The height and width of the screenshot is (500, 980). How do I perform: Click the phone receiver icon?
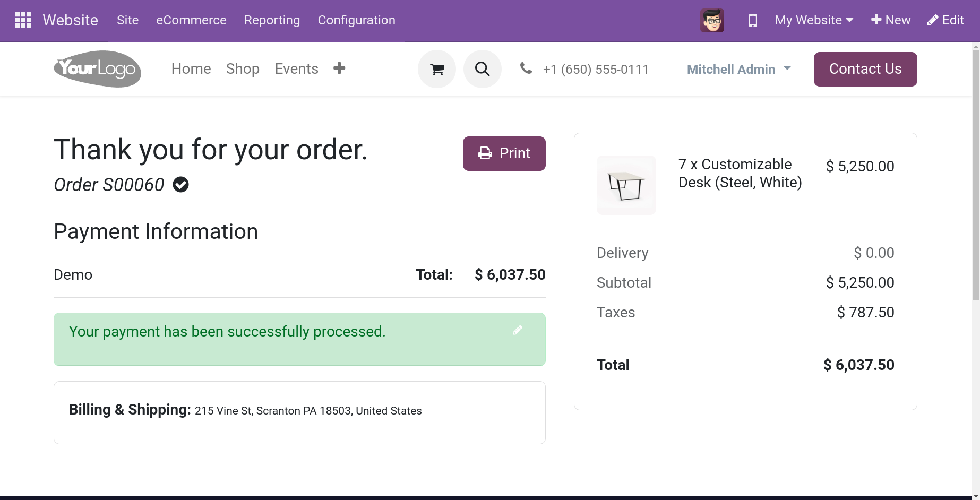[x=526, y=68]
